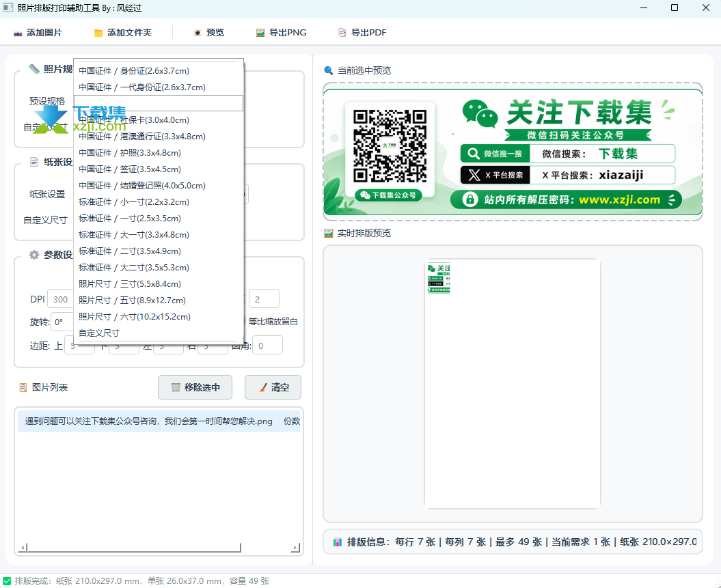Click the picture icon beside 实时排版预览
Screen dimensions: 721x588
(328, 234)
